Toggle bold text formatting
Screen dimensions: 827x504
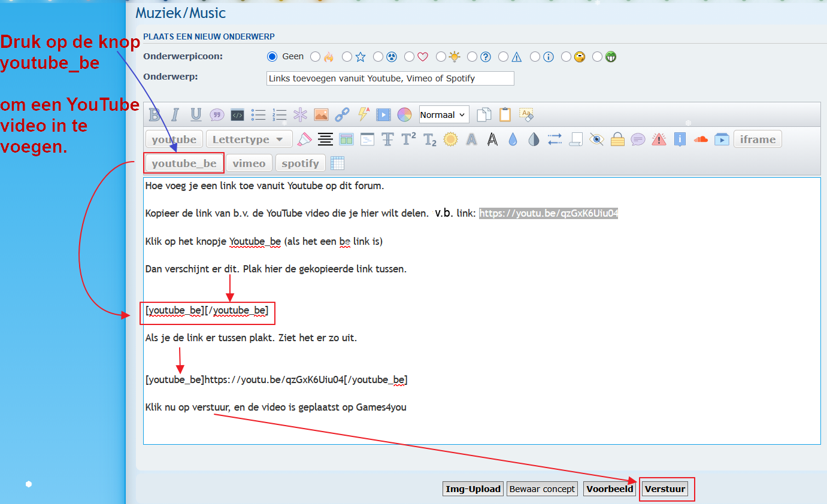click(x=155, y=114)
